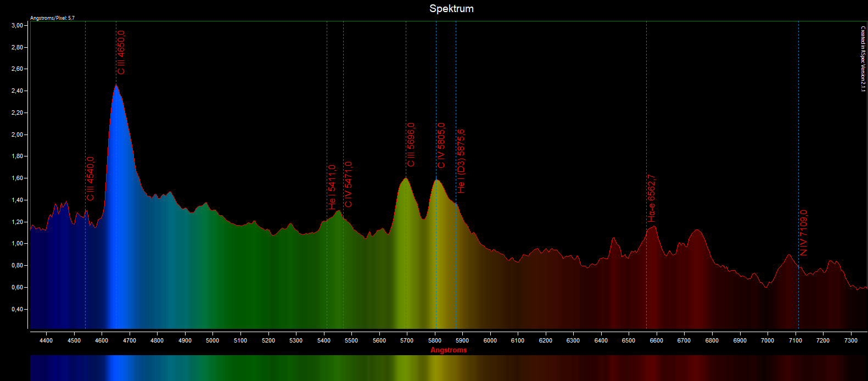
Task: Click the "C III 4650,0" line label
Action: coord(121,52)
